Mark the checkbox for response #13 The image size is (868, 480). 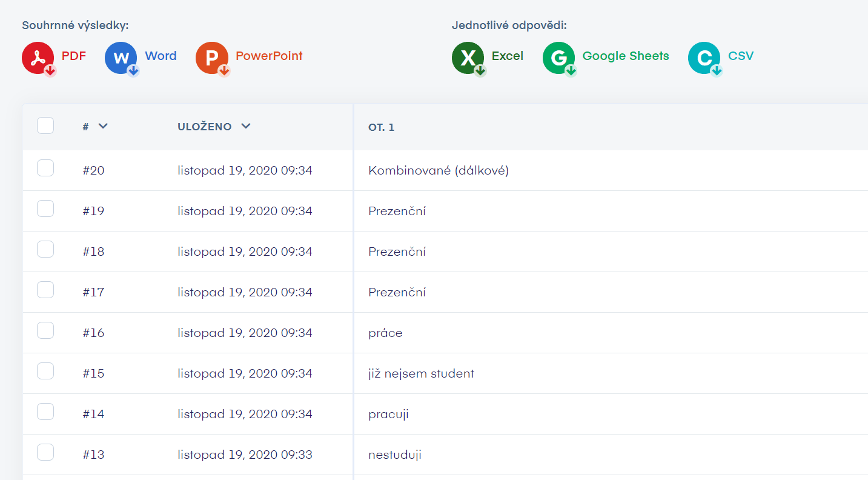pos(45,453)
